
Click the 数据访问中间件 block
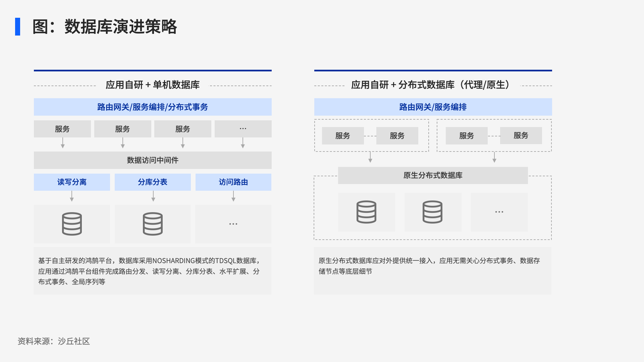(153, 160)
